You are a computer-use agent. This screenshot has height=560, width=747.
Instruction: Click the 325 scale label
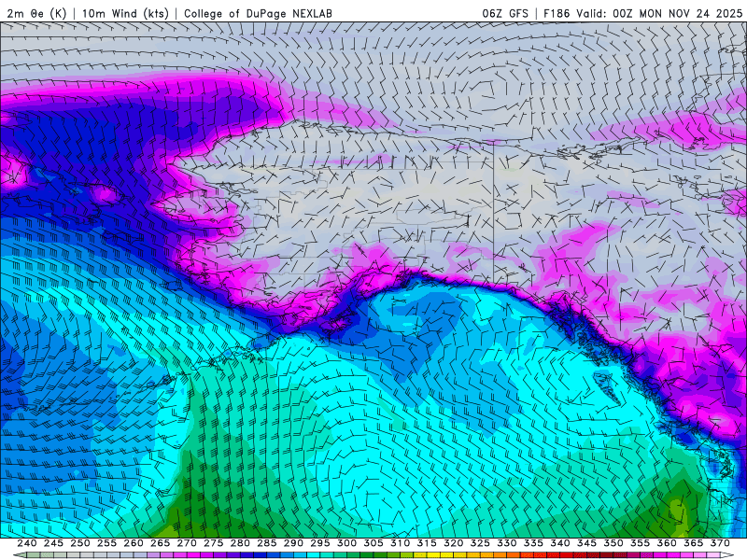pos(480,543)
